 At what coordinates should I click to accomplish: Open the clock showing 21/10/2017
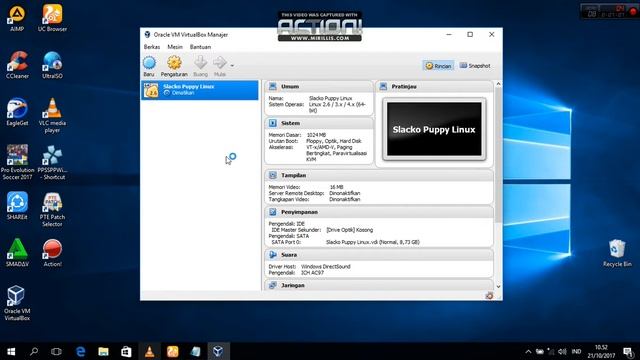click(601, 351)
